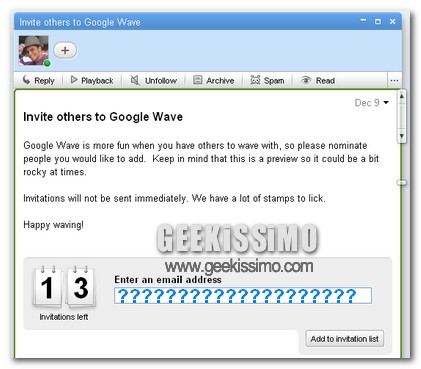Image resolution: width=421 pixels, height=369 pixels.
Task: Minimize the wave panel
Action: pos(363,21)
